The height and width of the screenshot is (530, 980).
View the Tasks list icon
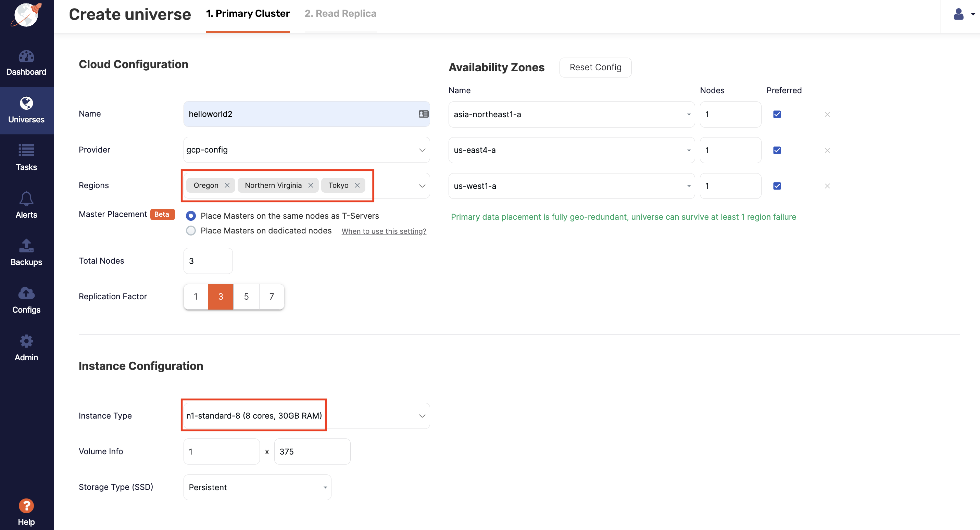[x=26, y=157]
